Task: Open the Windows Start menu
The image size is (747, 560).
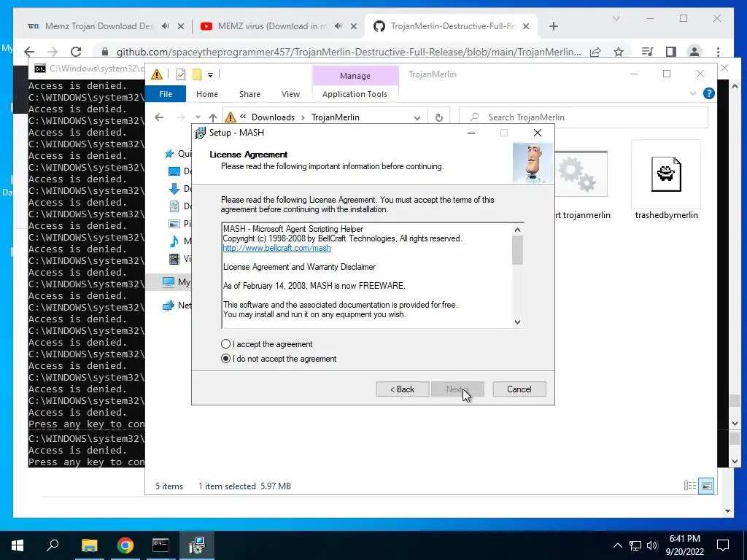Action: [x=18, y=545]
